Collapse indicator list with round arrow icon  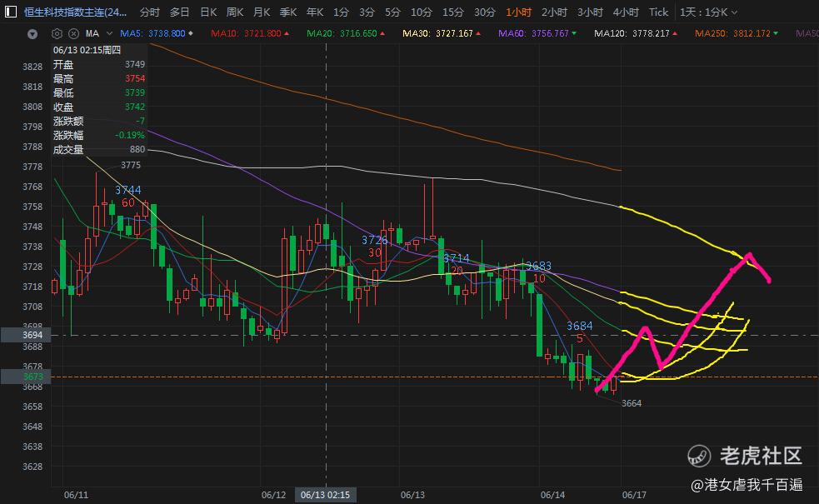point(32,34)
